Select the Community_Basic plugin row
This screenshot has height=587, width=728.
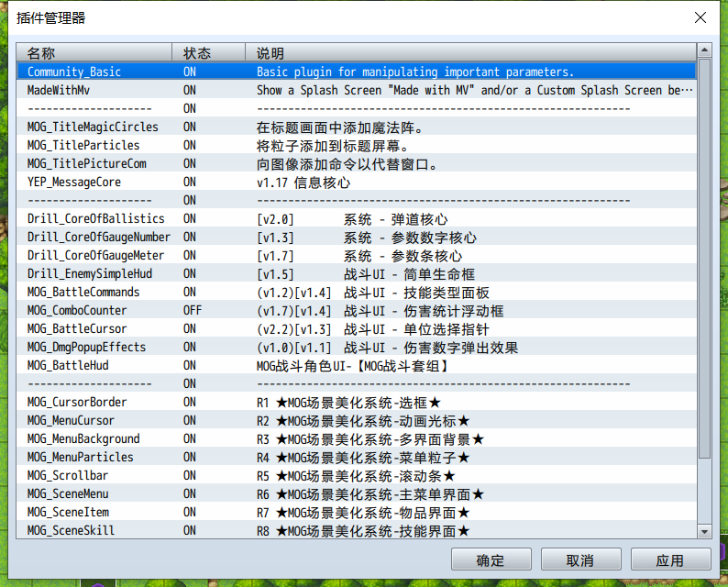tap(357, 72)
